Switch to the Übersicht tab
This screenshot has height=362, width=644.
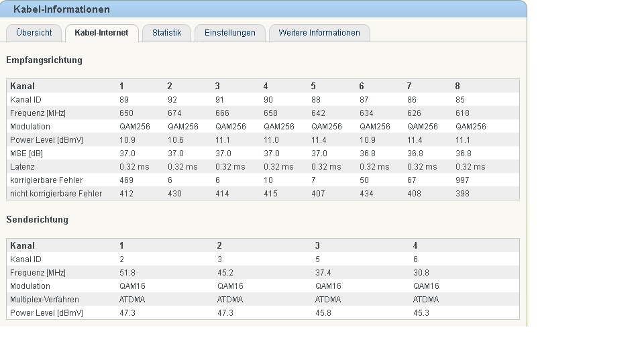34,33
